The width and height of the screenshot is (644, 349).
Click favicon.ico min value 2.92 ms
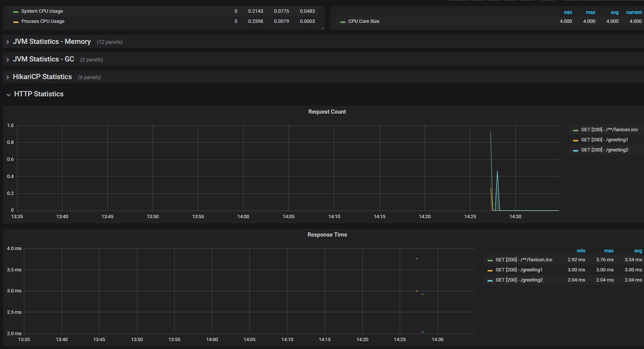[x=576, y=260]
